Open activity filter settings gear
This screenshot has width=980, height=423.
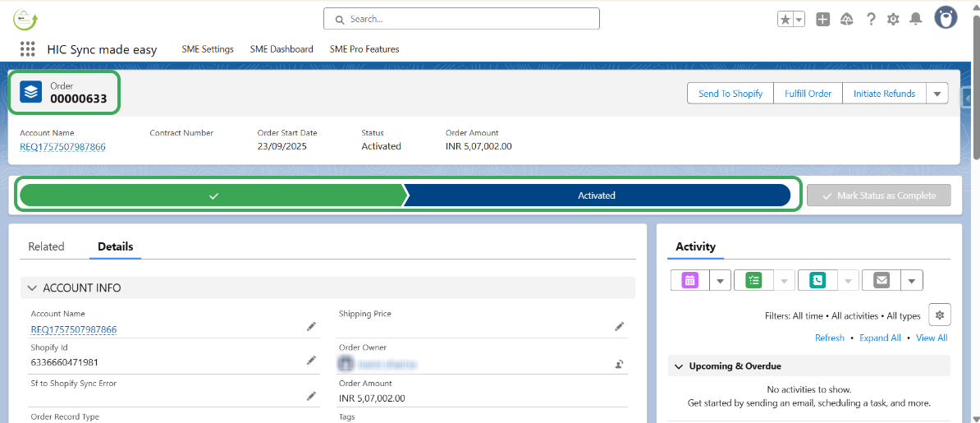coord(940,315)
